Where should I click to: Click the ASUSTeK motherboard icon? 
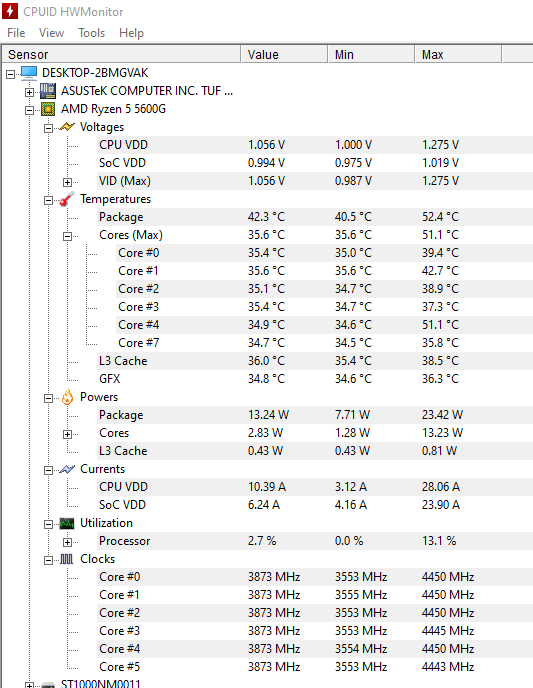[x=48, y=91]
